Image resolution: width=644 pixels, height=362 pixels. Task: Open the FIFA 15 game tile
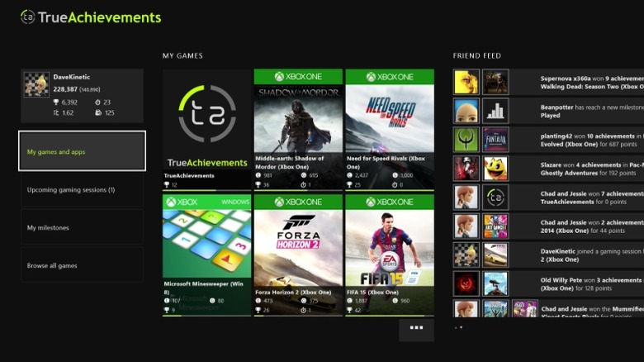[390, 255]
